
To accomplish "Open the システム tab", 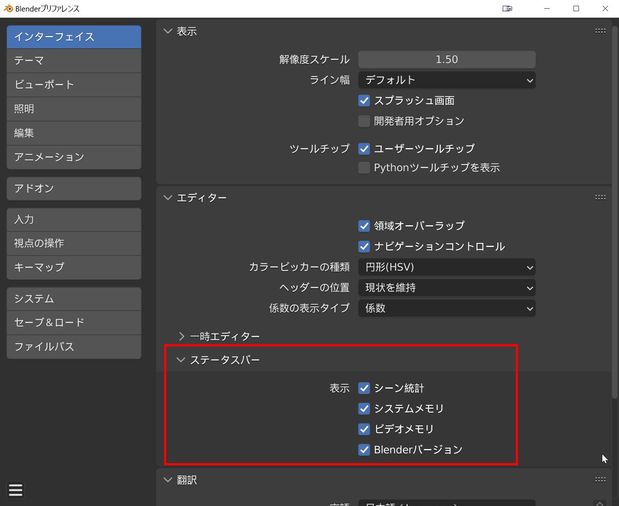I will (x=74, y=299).
